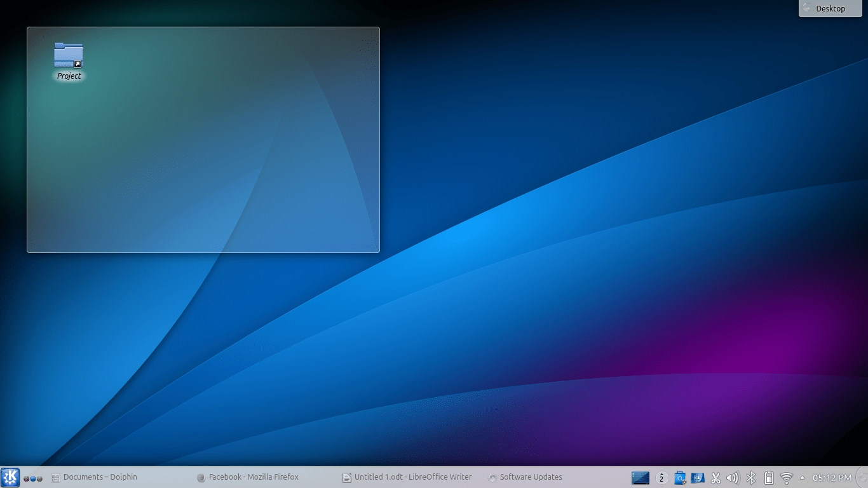Screen dimensions: 868x488
Task: Open the KDE Kickoff application launcher
Action: pyautogui.click(x=10, y=477)
